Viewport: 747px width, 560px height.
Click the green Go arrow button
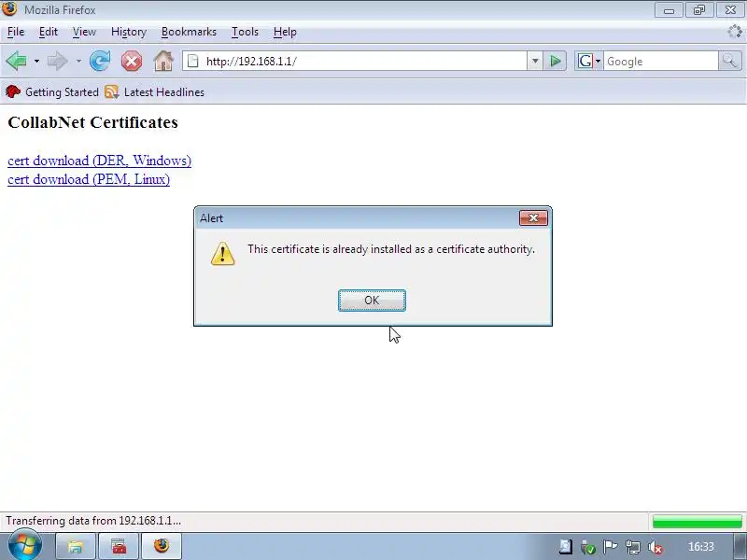pyautogui.click(x=555, y=61)
